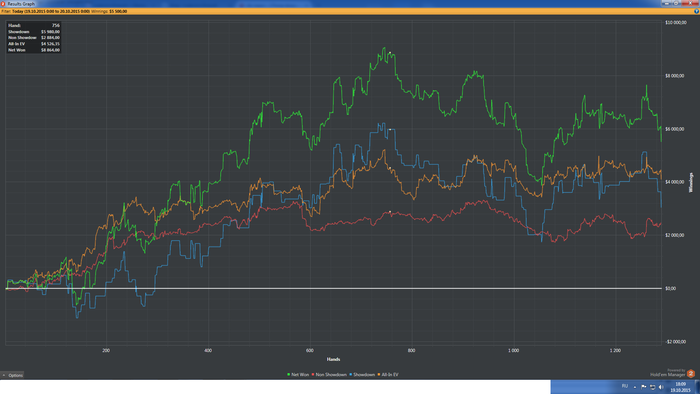Click the Show desktop strip at taskbar end
Screen dimensions: 700x394
click(697, 387)
